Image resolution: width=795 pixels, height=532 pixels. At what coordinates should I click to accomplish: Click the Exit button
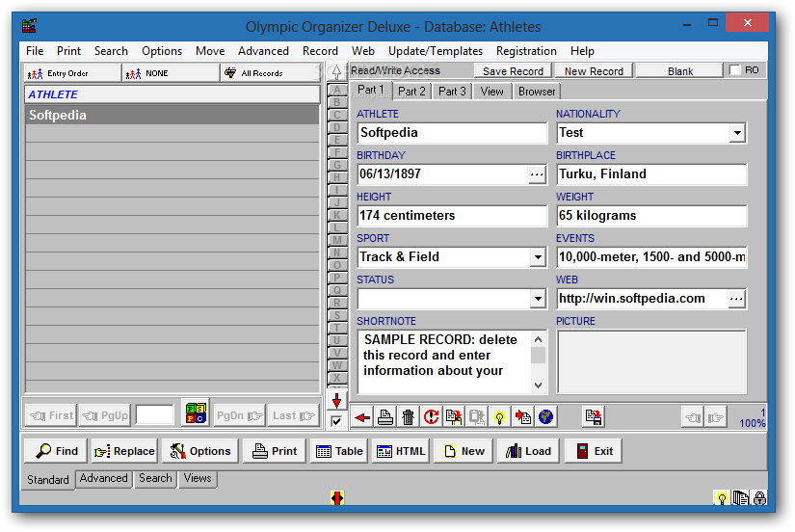click(594, 451)
